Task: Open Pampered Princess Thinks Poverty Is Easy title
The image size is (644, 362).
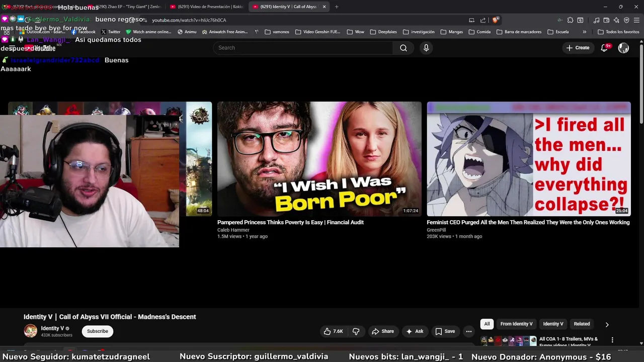Action: (290, 222)
